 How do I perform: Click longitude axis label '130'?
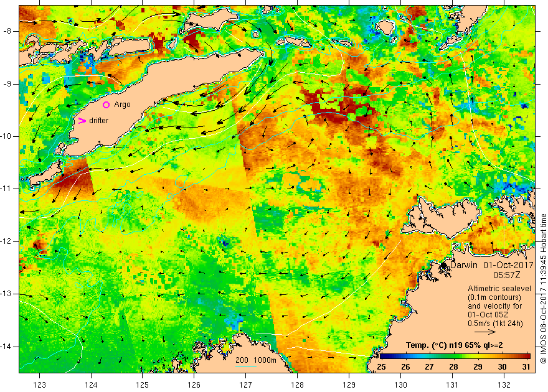click(400, 385)
